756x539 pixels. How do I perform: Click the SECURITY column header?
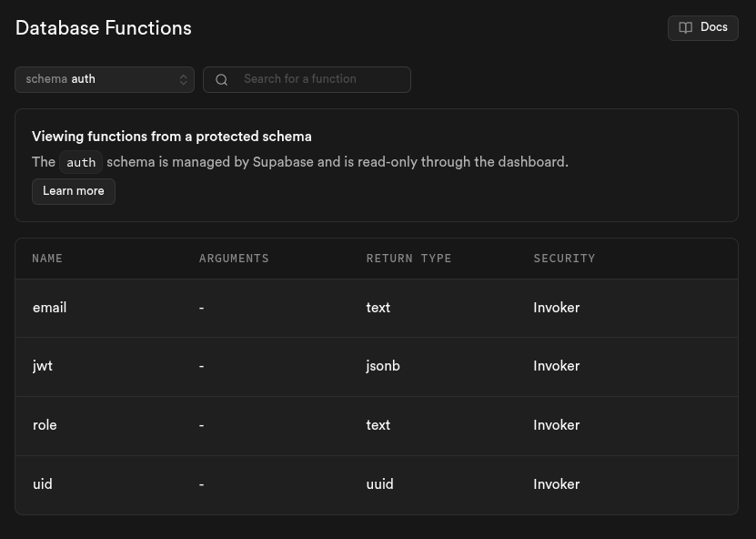564,259
